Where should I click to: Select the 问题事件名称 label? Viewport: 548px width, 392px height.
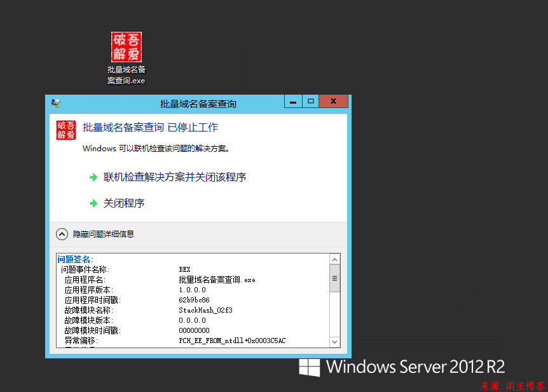coord(85,269)
